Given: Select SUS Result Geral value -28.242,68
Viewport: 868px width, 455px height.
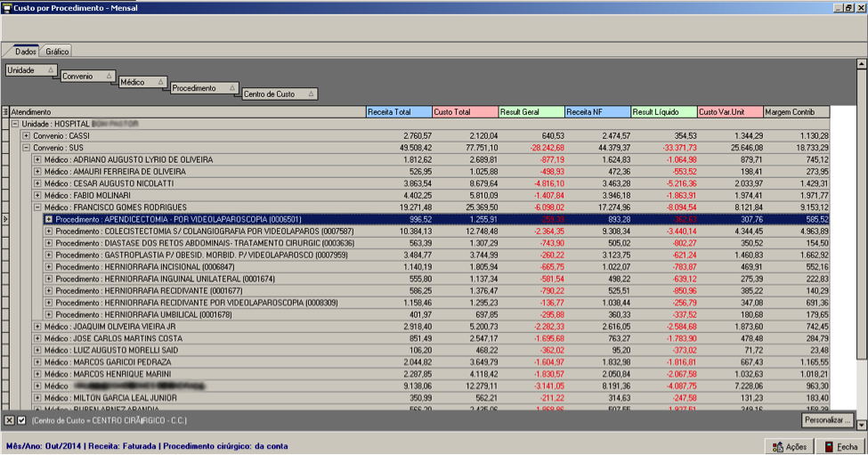Looking at the screenshot, I should point(547,148).
